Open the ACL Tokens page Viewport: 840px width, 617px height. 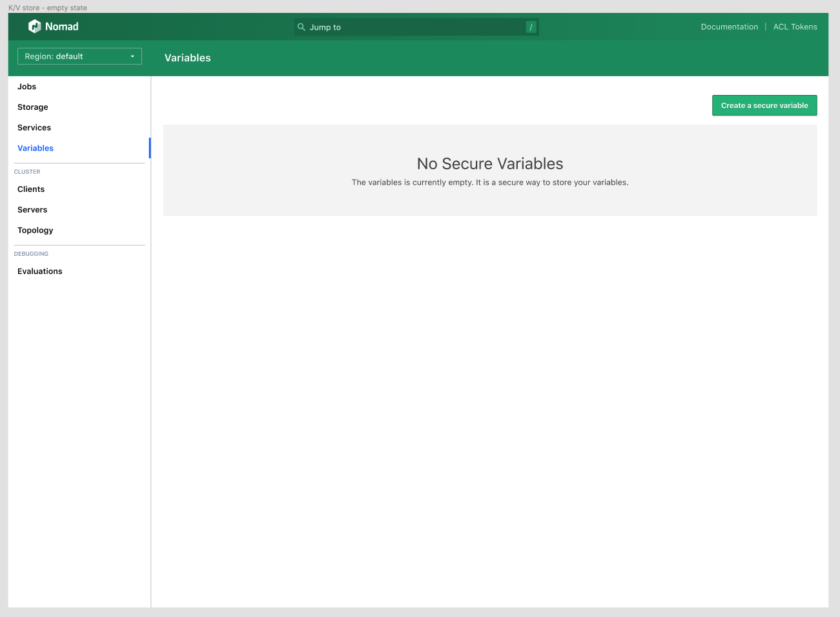click(795, 26)
